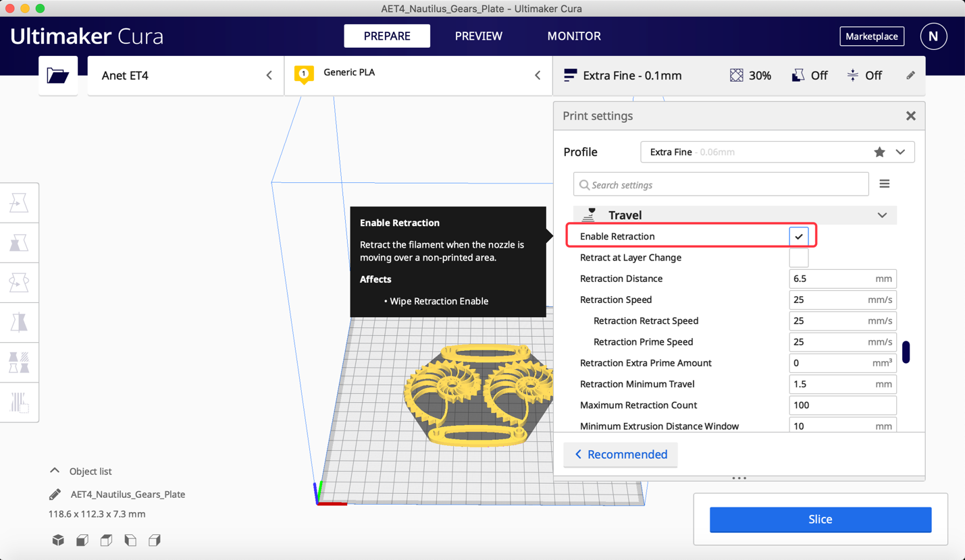The height and width of the screenshot is (560, 965).
Task: Click the support Off icon
Action: pos(798,76)
